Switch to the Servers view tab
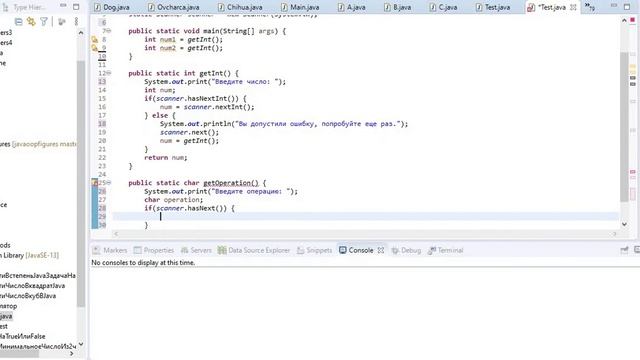Viewport: 640px width, 360px height. [196, 250]
